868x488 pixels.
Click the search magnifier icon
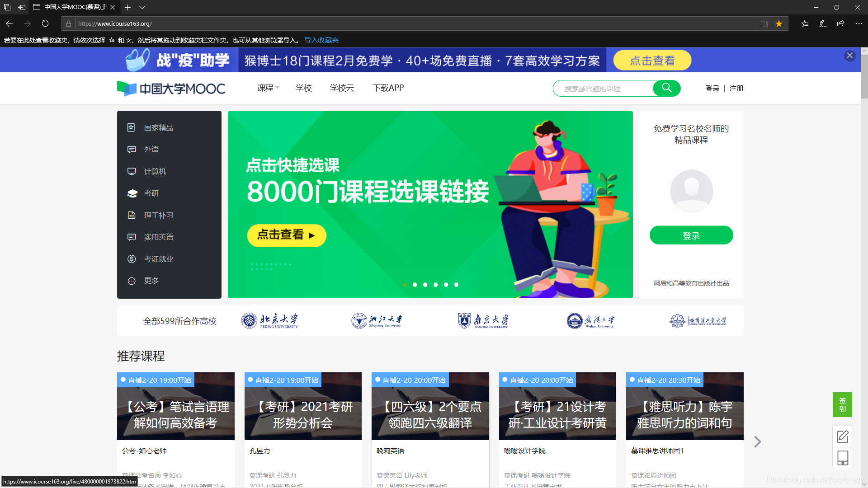click(x=666, y=88)
